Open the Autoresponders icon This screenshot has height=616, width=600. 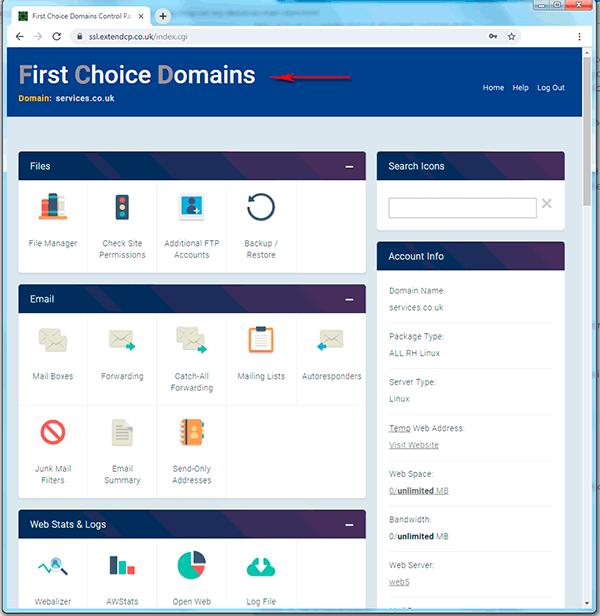tap(331, 340)
